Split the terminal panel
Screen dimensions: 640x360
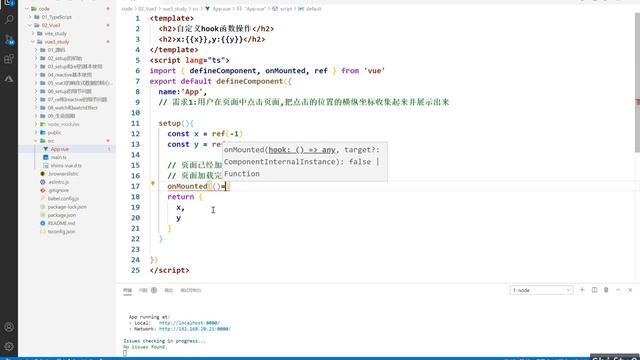(x=594, y=290)
